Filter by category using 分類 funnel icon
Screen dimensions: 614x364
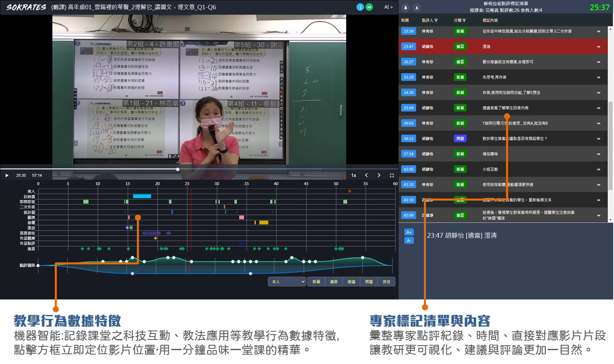point(464,20)
